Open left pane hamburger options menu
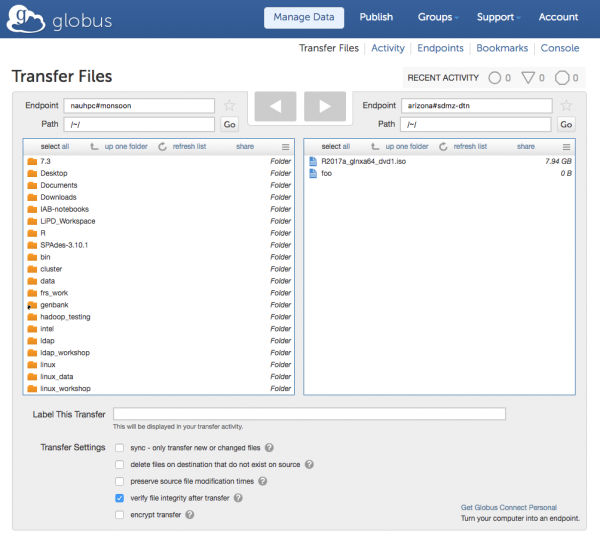This screenshot has height=540, width=600. coord(286,146)
